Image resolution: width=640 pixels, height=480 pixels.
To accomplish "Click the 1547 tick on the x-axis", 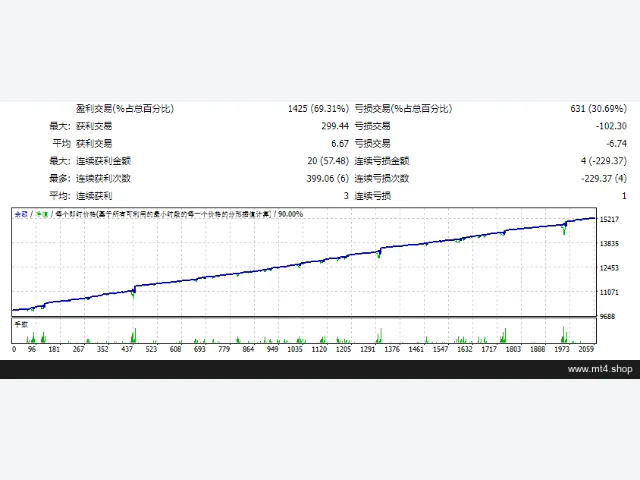I will point(440,349).
